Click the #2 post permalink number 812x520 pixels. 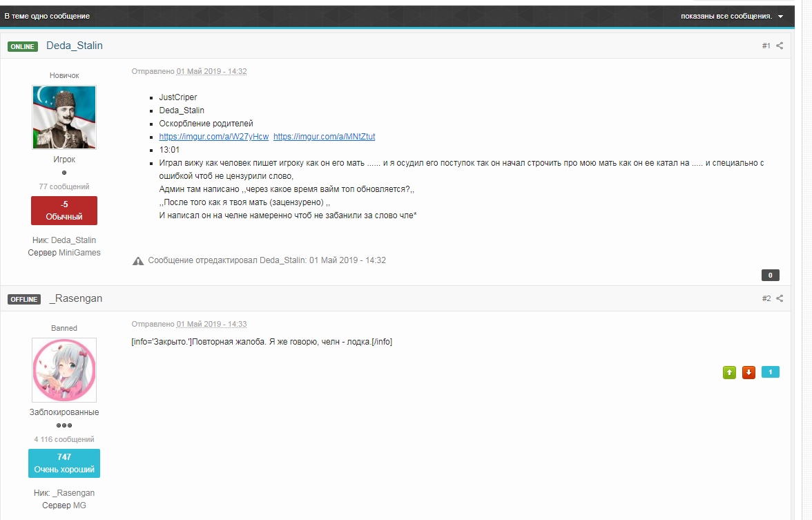pyautogui.click(x=766, y=298)
